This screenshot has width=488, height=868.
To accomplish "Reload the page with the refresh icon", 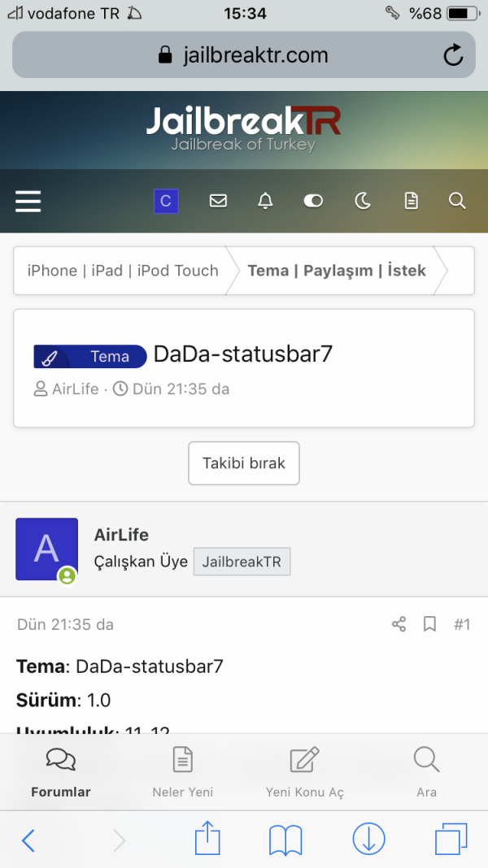I will [453, 54].
